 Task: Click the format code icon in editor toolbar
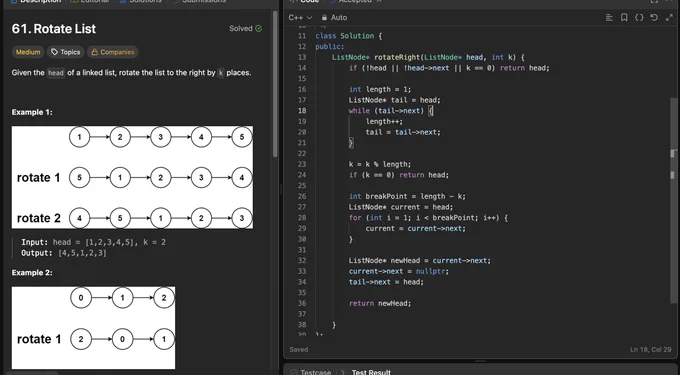(609, 18)
